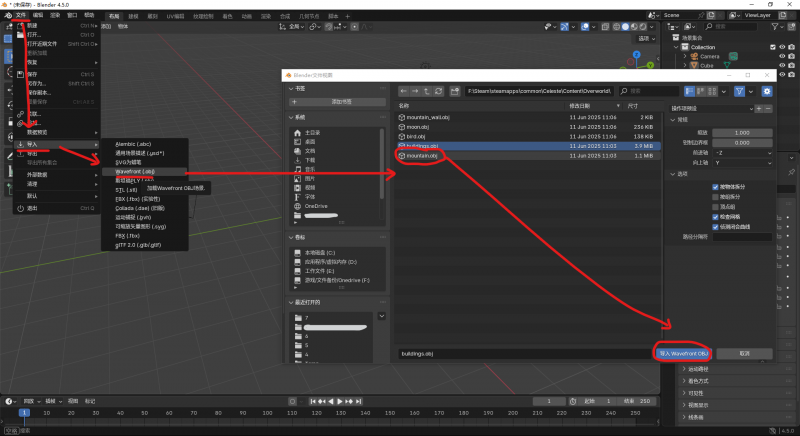Open up axis dropdown showing Y
Screen dimensions: 800x436
pyautogui.click(x=742, y=163)
